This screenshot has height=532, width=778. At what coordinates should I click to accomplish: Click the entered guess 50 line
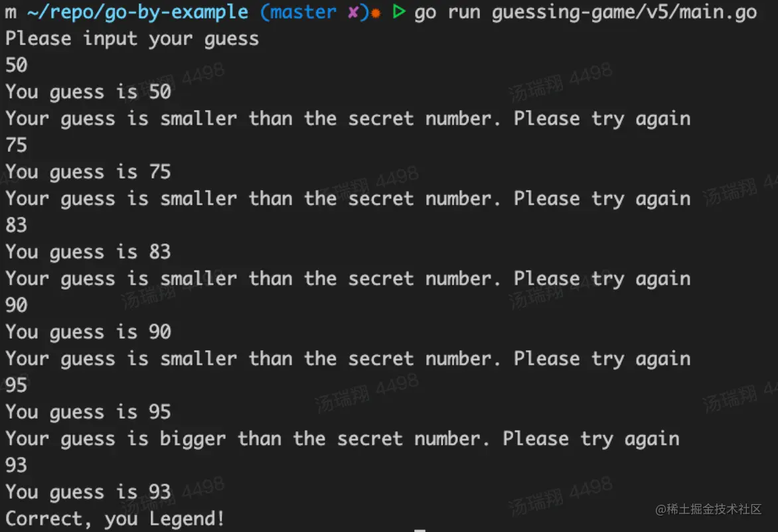point(17,65)
